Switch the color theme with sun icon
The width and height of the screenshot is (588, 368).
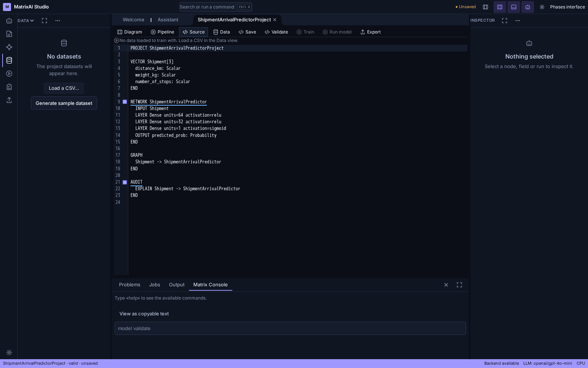(x=542, y=7)
